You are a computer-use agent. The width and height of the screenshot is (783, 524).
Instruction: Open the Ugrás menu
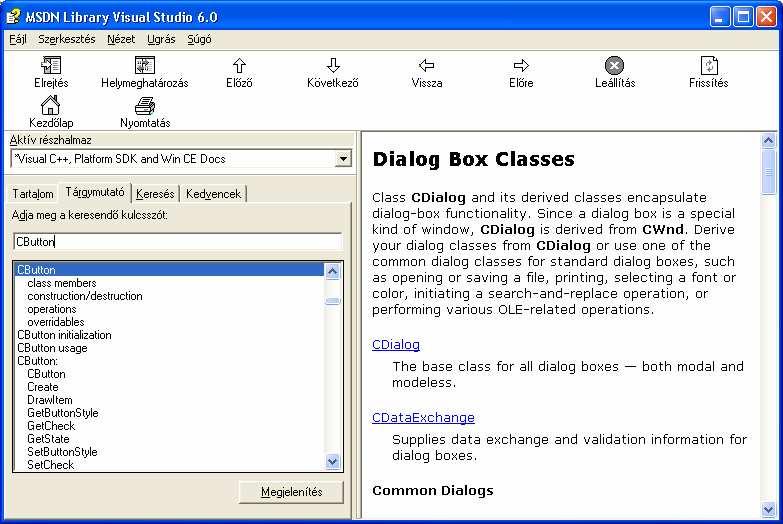click(161, 39)
